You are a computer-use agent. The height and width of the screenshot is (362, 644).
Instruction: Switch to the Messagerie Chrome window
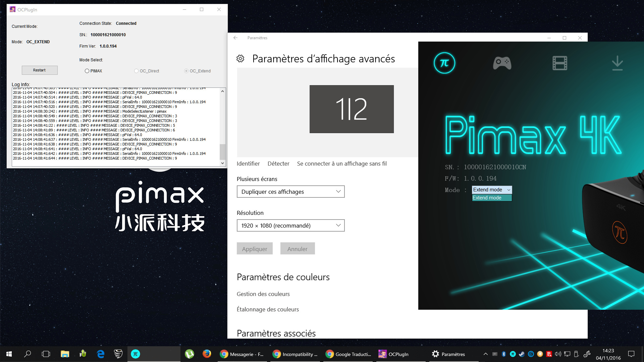242,354
